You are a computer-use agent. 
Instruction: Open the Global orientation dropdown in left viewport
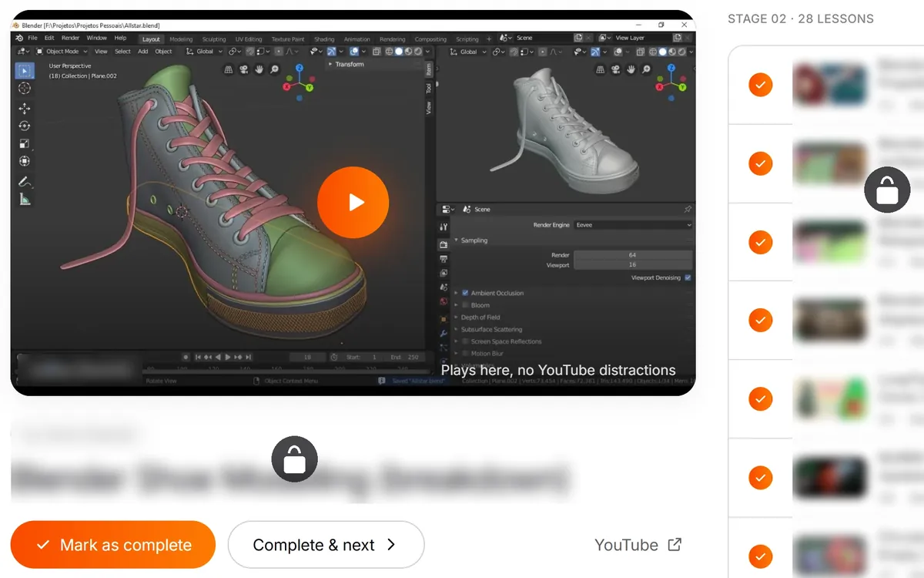tap(204, 52)
